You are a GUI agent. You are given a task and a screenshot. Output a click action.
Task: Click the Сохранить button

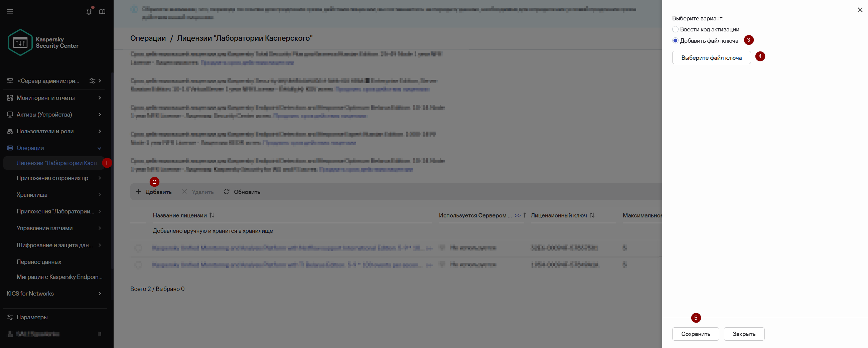pos(696,334)
